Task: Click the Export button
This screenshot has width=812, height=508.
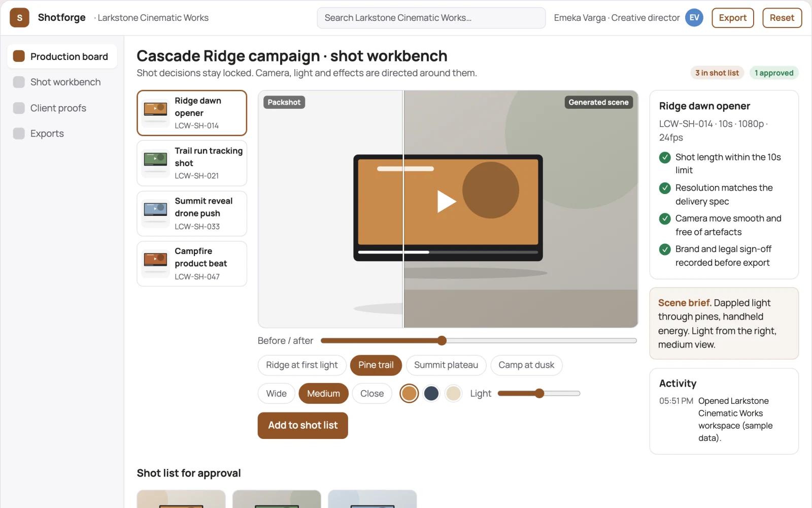Action: (x=733, y=18)
